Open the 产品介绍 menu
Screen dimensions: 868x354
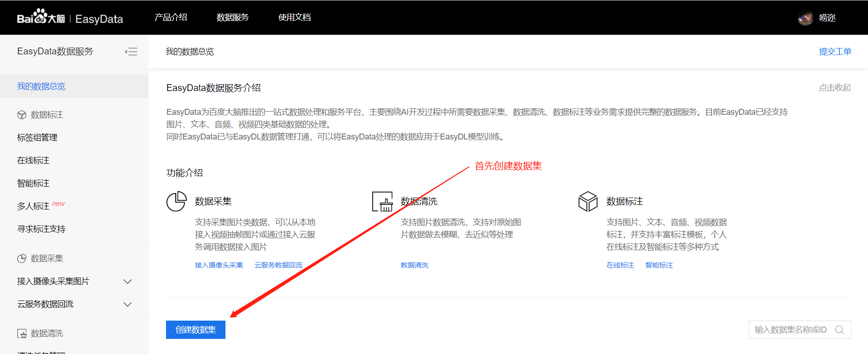click(171, 17)
